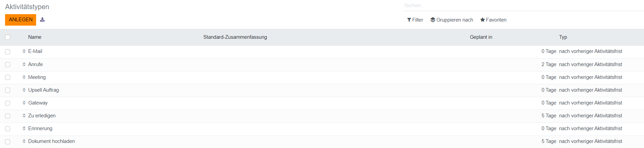Click sort handle icon for Meeting row
Screen dimensions: 644x148
(x=24, y=77)
